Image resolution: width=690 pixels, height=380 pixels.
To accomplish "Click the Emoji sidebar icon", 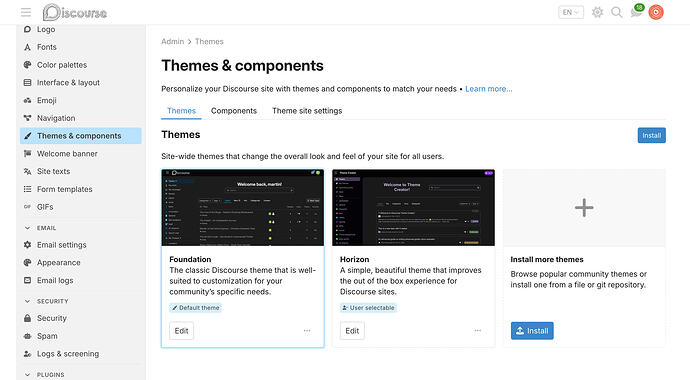I will pyautogui.click(x=27, y=100).
